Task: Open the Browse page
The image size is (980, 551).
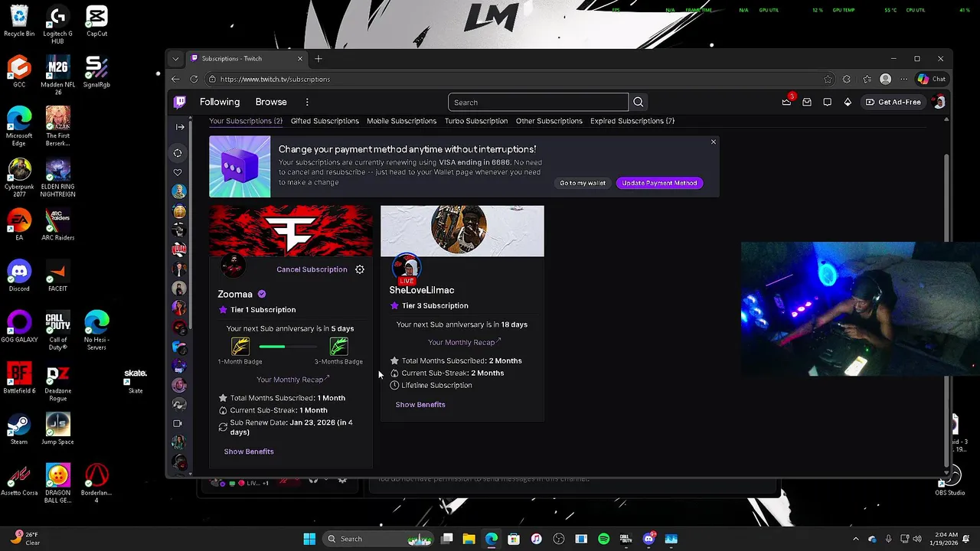Action: pos(271,102)
